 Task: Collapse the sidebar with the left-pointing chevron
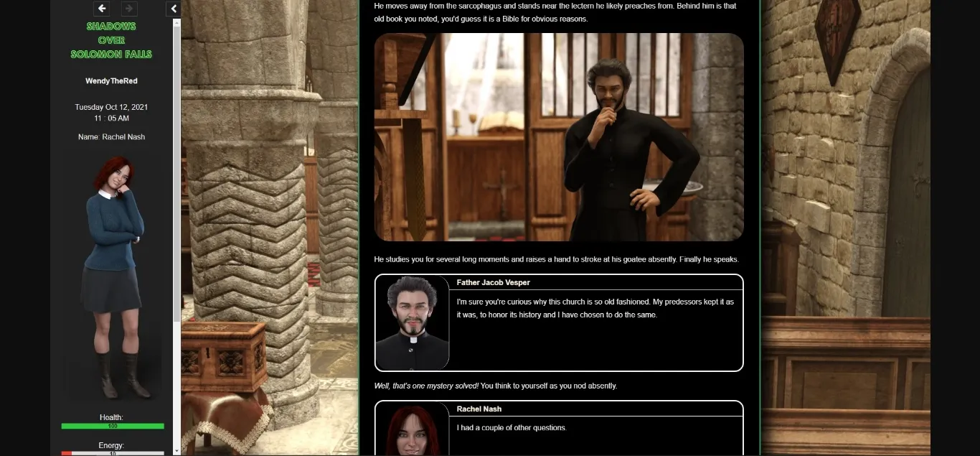(173, 9)
